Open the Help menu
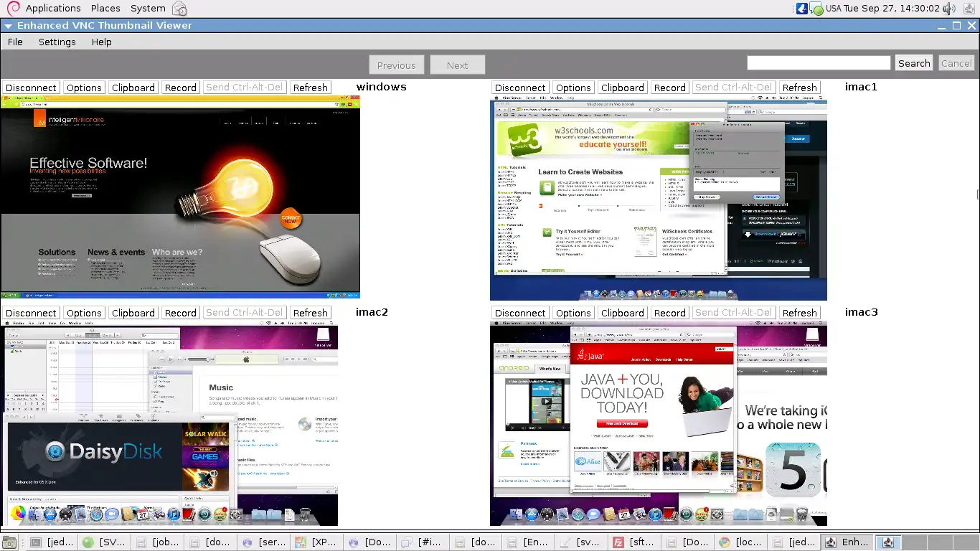Viewport: 980px width, 551px height. (x=102, y=42)
